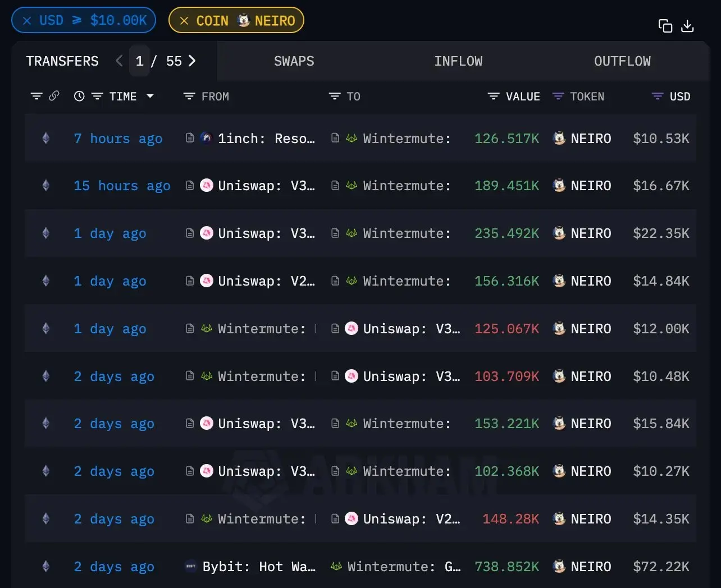Click the chain link icon in header
Screen dimensions: 721x588
tap(54, 96)
